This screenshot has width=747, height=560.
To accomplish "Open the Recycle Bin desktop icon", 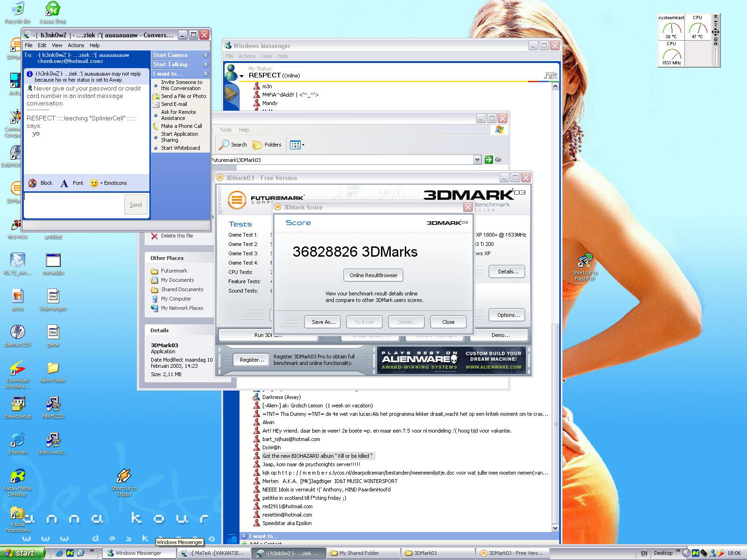I will [17, 12].
